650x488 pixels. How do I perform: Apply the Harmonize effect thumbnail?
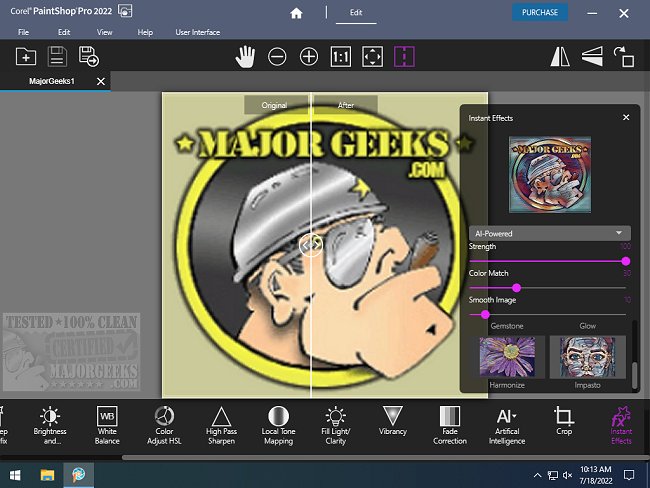507,357
